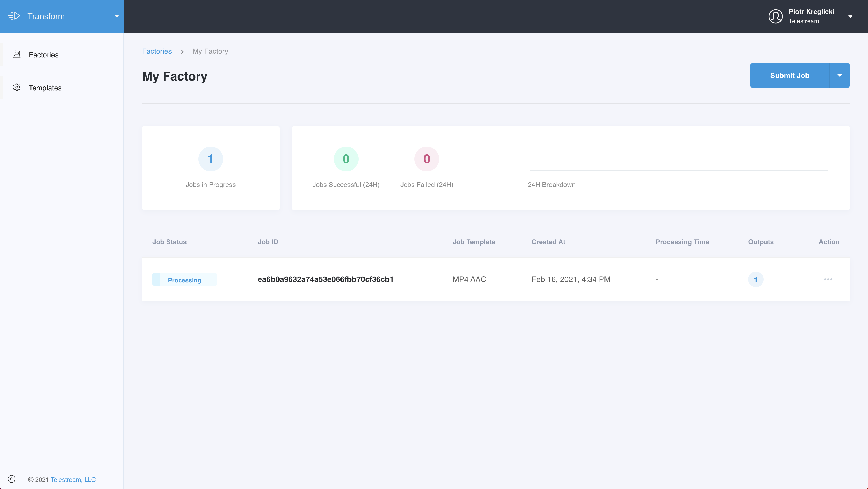
Task: Go to Factories breadcrumb link
Action: click(x=157, y=51)
